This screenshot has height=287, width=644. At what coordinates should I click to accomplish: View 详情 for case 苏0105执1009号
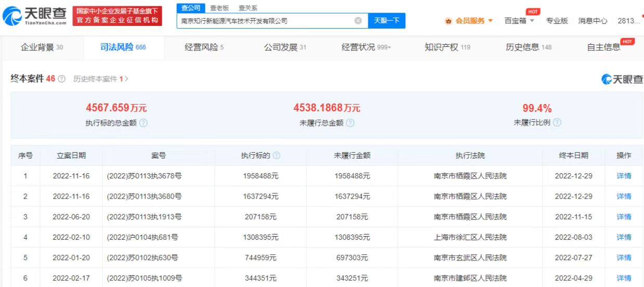tap(624, 278)
